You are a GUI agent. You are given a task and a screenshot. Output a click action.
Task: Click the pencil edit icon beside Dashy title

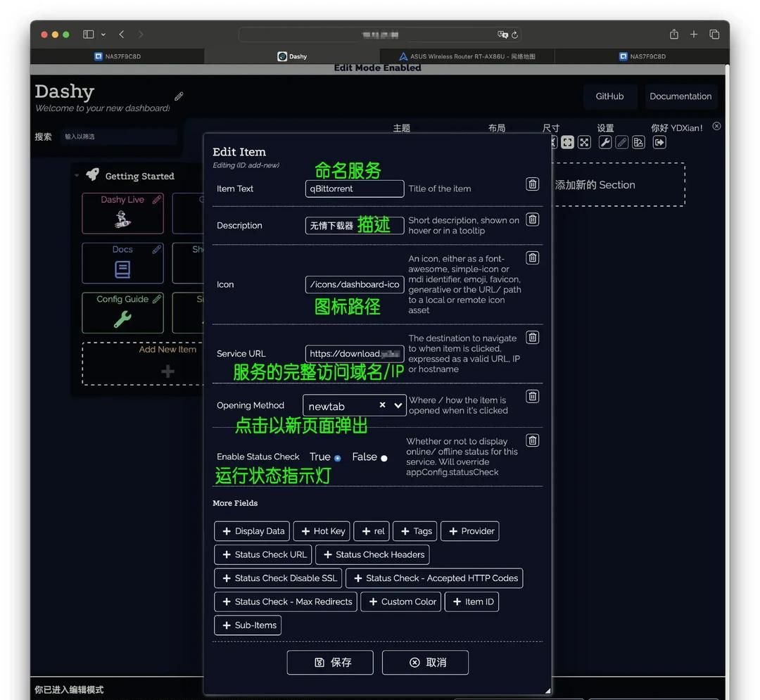179,96
